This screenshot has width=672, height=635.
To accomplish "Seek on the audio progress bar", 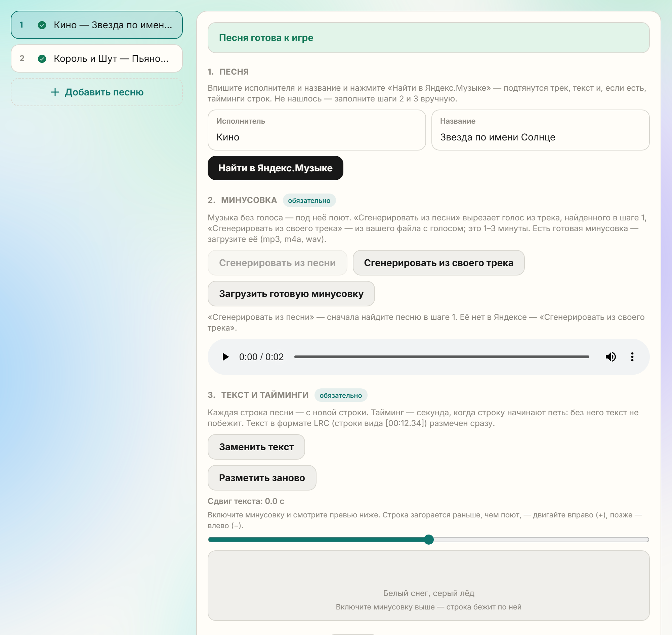I will click(442, 357).
